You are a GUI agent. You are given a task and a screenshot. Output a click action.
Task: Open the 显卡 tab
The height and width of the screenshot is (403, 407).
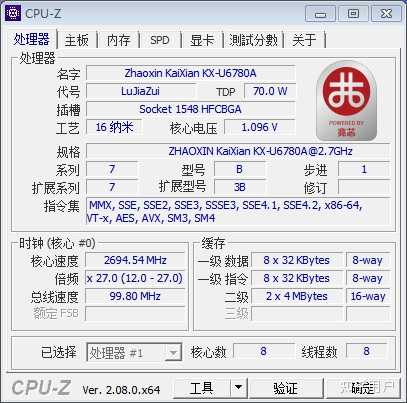tap(202, 40)
